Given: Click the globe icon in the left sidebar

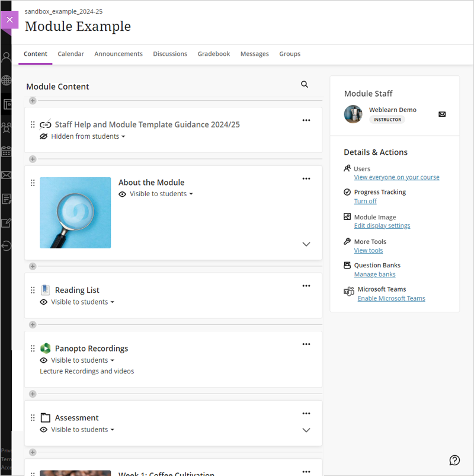Looking at the screenshot, I should (6, 81).
